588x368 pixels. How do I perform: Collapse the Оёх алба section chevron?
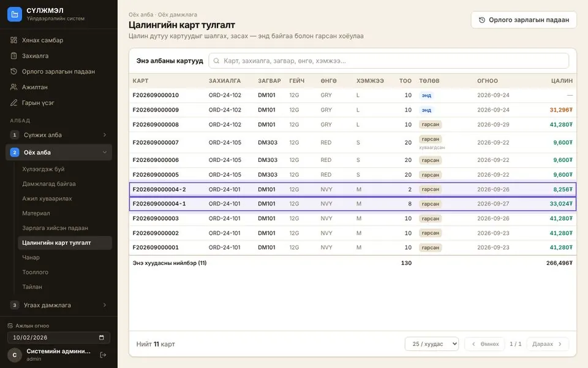(x=105, y=153)
